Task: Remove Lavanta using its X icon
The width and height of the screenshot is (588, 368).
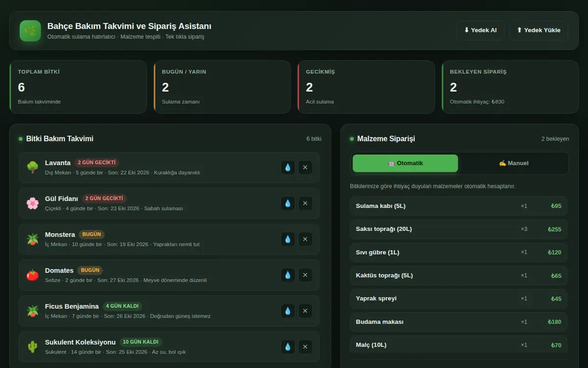Action: click(x=305, y=167)
